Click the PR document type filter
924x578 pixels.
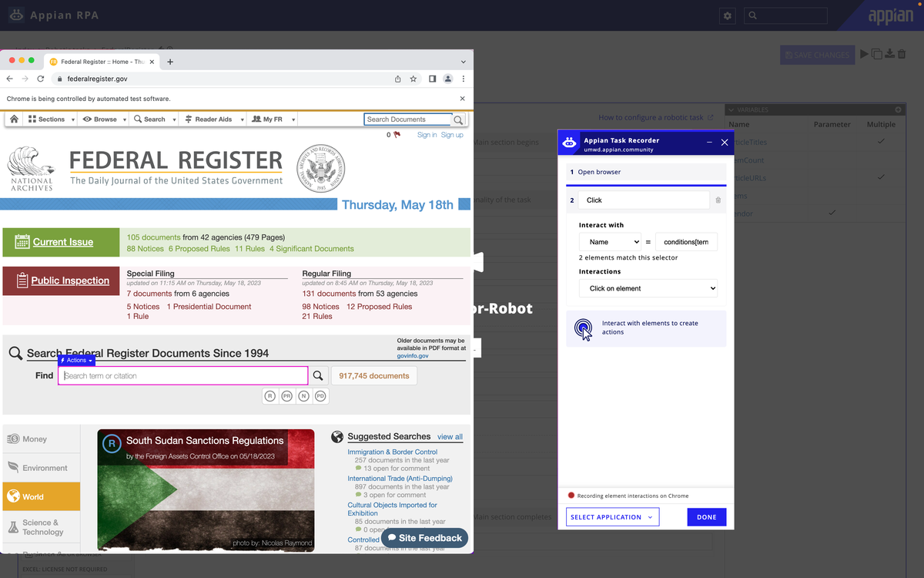287,396
